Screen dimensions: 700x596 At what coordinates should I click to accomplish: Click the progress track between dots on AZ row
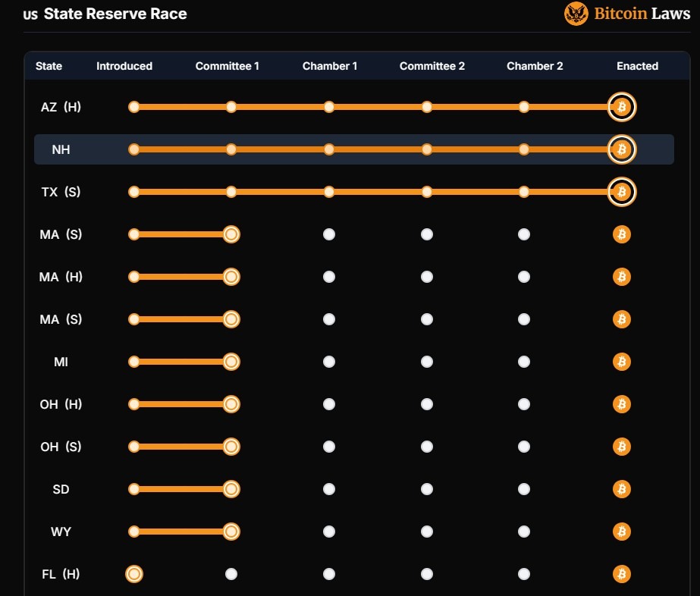tap(182, 107)
